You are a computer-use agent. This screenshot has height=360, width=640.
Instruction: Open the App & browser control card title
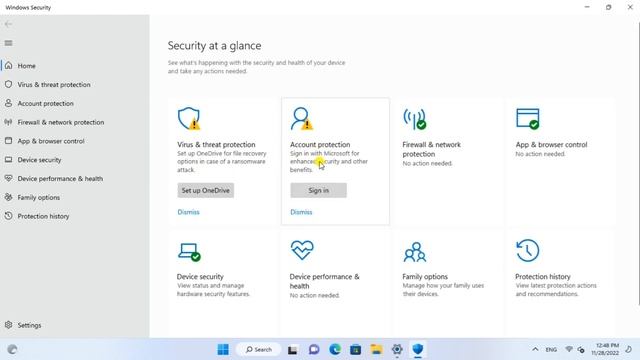551,144
